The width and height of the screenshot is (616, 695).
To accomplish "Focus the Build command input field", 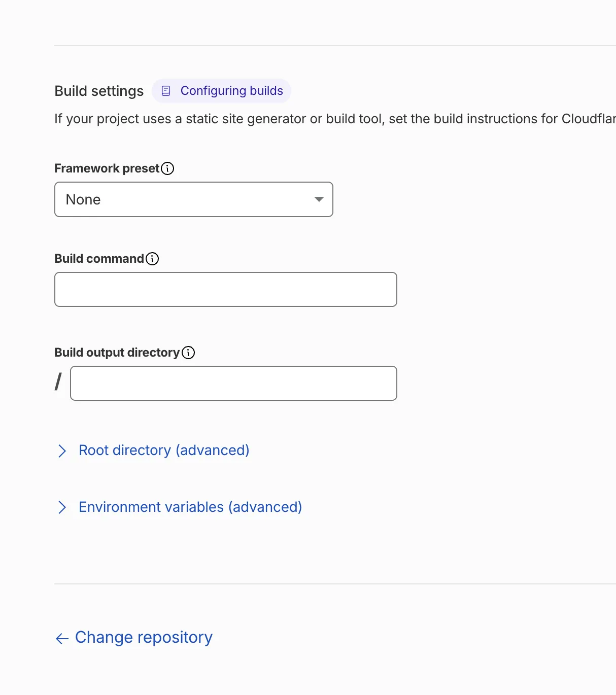I will coord(226,289).
